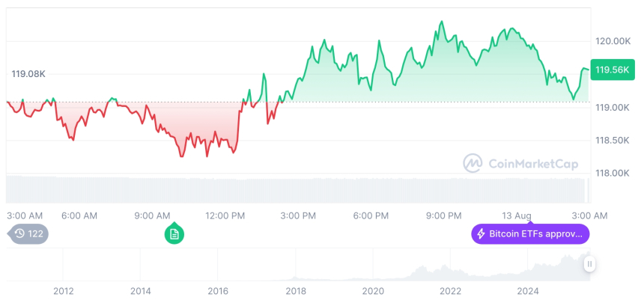The image size is (644, 300).
Task: Select 2022 on the year timeline
Action: coord(450,290)
